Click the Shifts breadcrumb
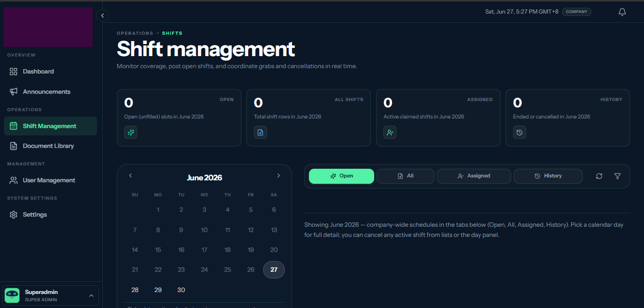This screenshot has height=308, width=644. coord(172,33)
